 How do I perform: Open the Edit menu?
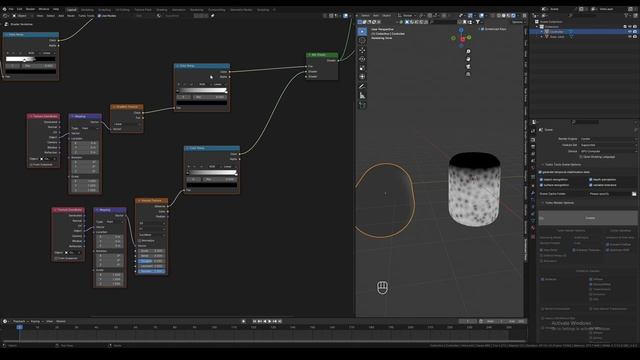click(x=20, y=9)
